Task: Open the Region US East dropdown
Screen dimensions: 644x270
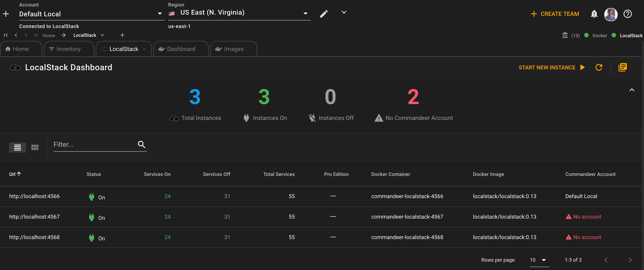Action: click(x=239, y=13)
